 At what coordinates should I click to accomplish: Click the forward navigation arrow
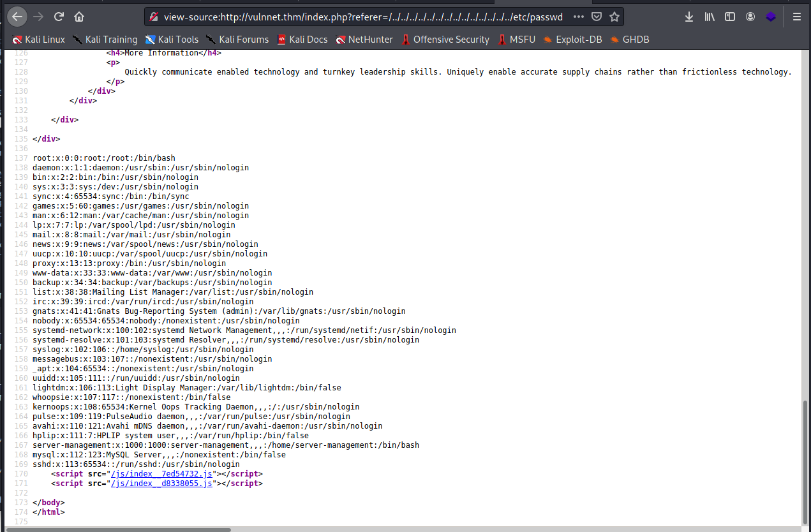[38, 17]
